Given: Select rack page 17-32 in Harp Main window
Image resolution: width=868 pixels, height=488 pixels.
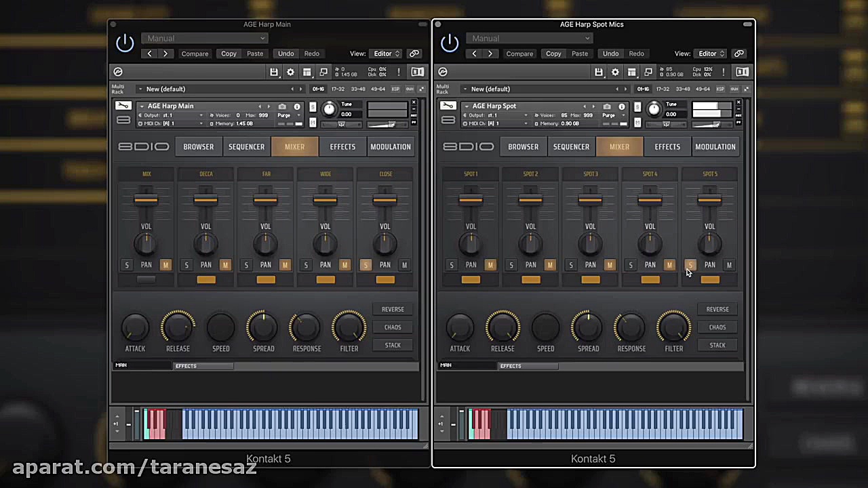Looking at the screenshot, I should click(338, 89).
